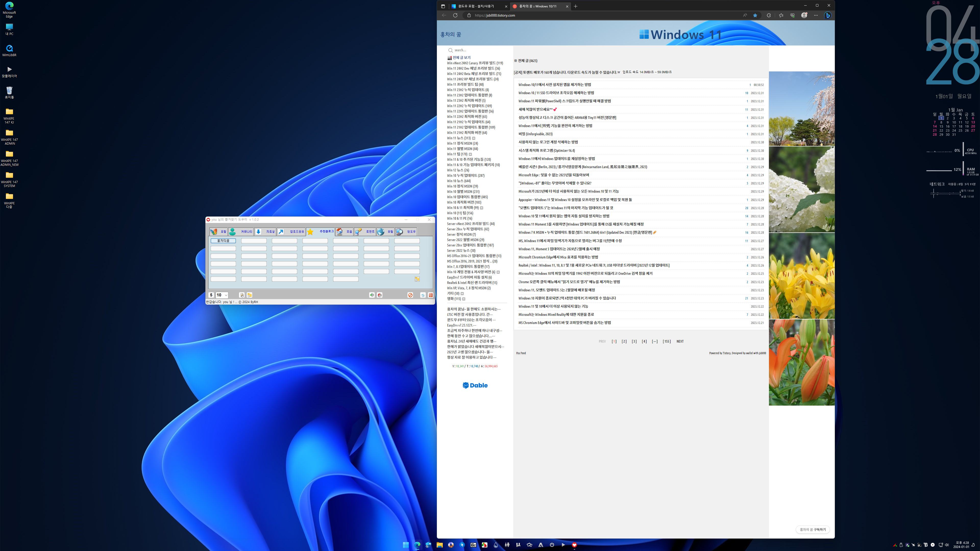
Task: Open File Explorer from taskbar
Action: coord(439,545)
